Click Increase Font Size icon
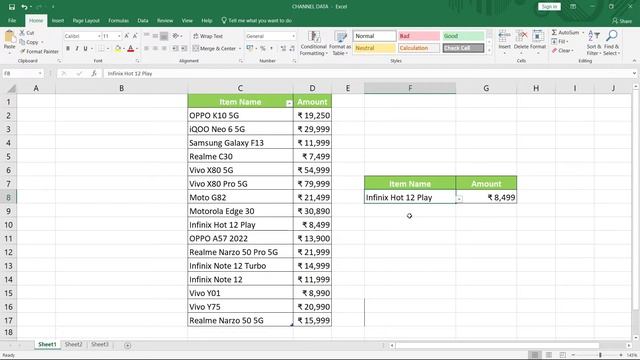Image resolution: width=640 pixels, height=360 pixels. 127,36
